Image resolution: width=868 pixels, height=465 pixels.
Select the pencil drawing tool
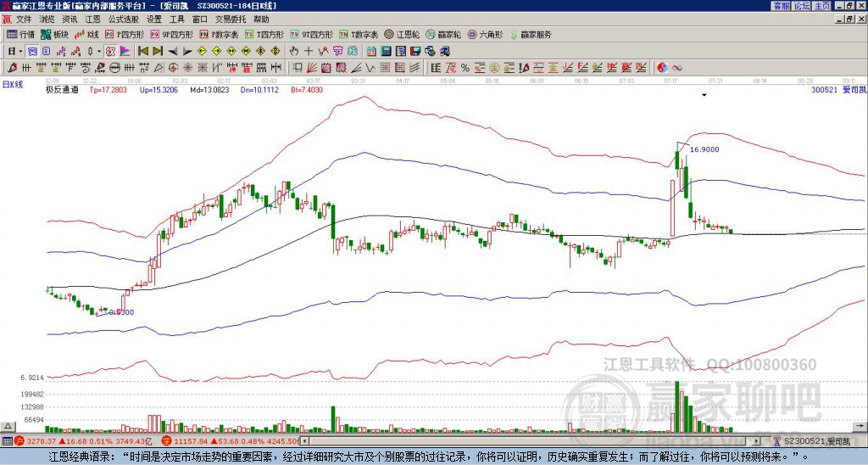tap(11, 68)
